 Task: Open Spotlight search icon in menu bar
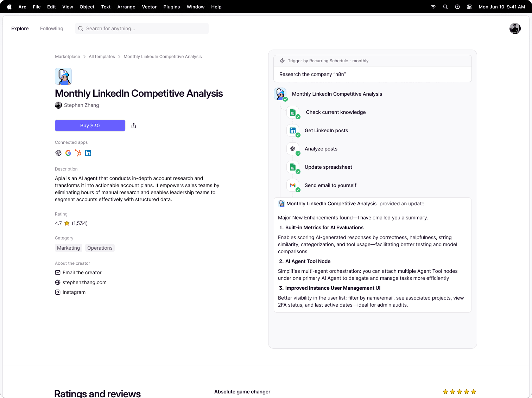coord(445,7)
